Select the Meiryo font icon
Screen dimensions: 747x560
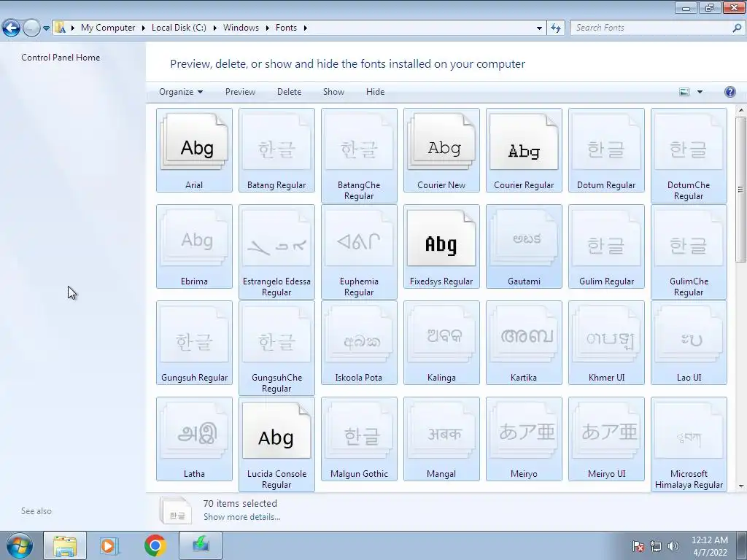coord(524,439)
